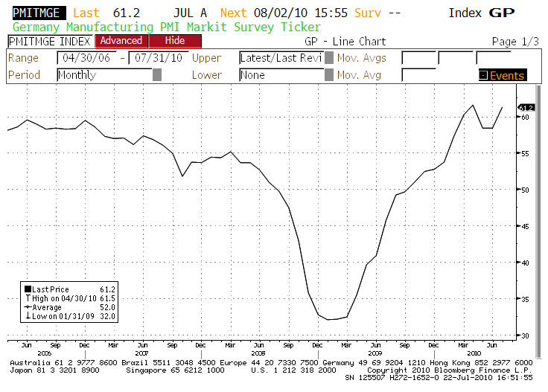
Task: Click the lower Mov. Avg input box
Action: pyautogui.click(x=418, y=74)
